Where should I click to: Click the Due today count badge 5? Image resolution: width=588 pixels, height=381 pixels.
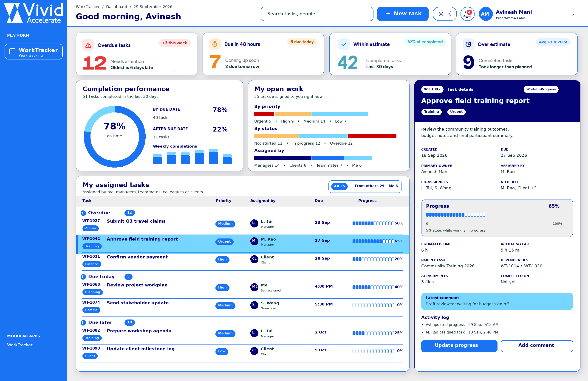[128, 277]
